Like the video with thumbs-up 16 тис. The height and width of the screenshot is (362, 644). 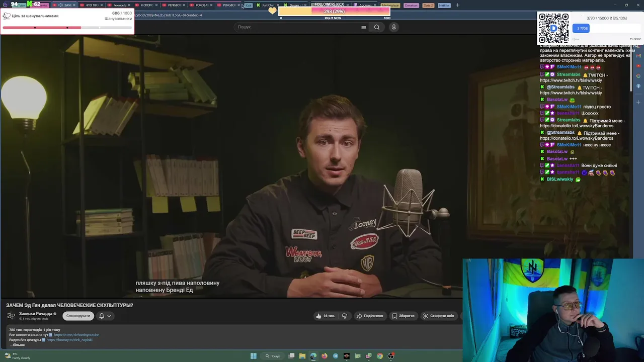point(326,316)
